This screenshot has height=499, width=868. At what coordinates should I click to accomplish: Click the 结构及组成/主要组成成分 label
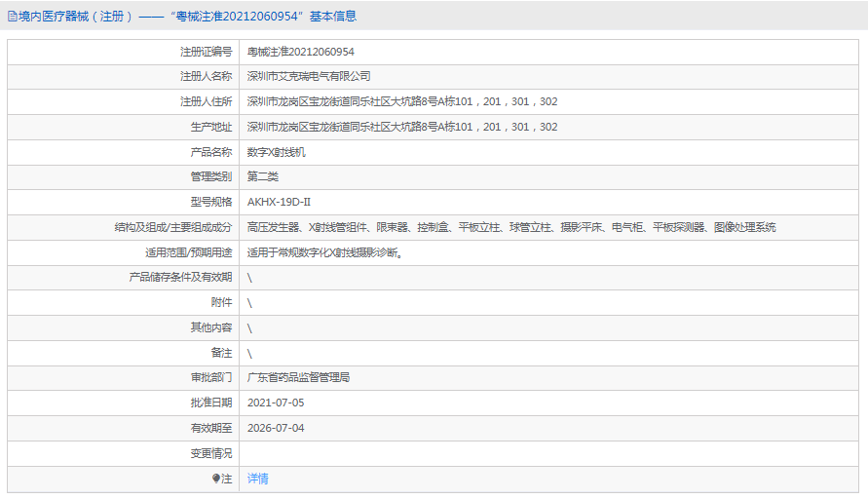click(173, 227)
